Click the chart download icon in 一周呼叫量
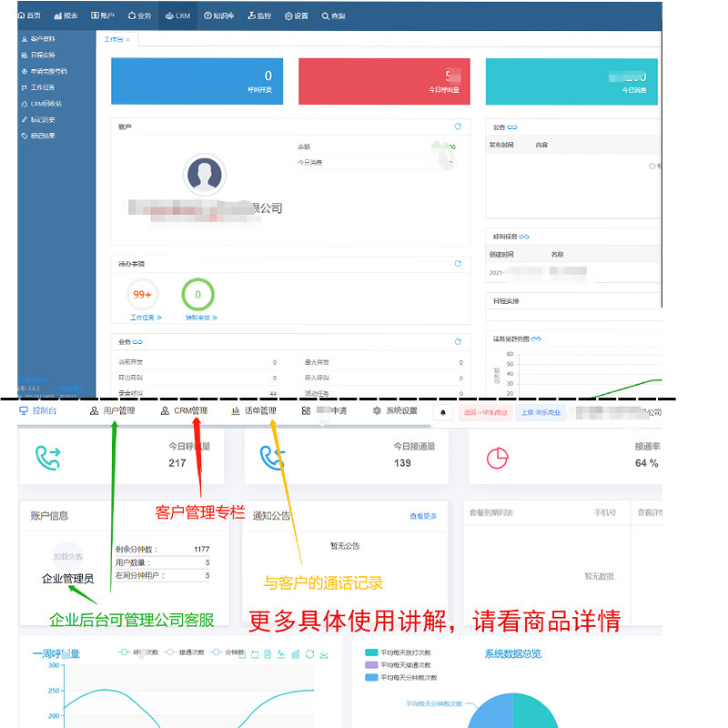Viewport: 728px width, 728px height. (324, 654)
